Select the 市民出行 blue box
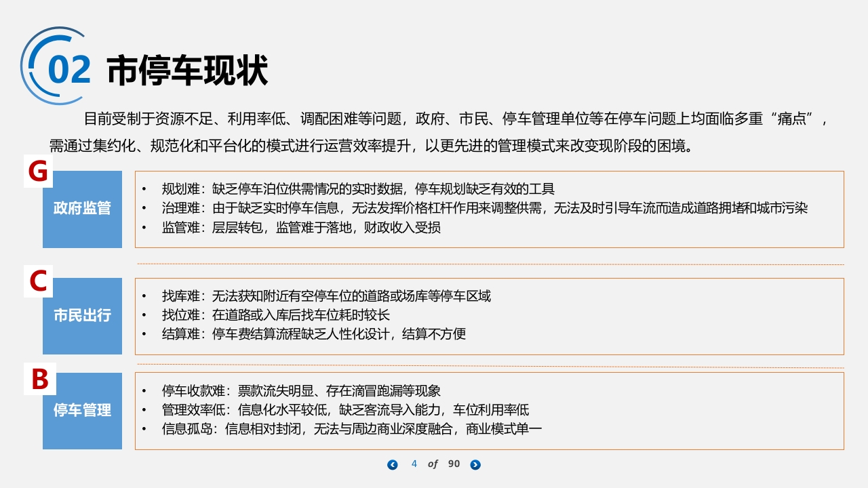This screenshot has width=868, height=488. click(x=82, y=316)
